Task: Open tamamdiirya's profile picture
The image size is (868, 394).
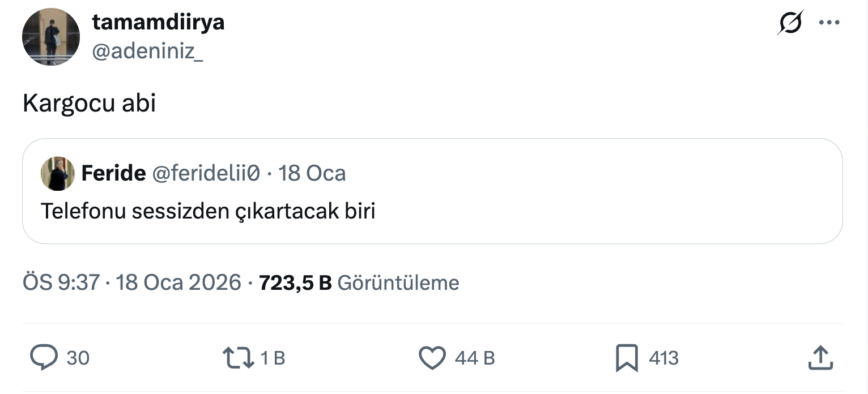Action: 50,36
